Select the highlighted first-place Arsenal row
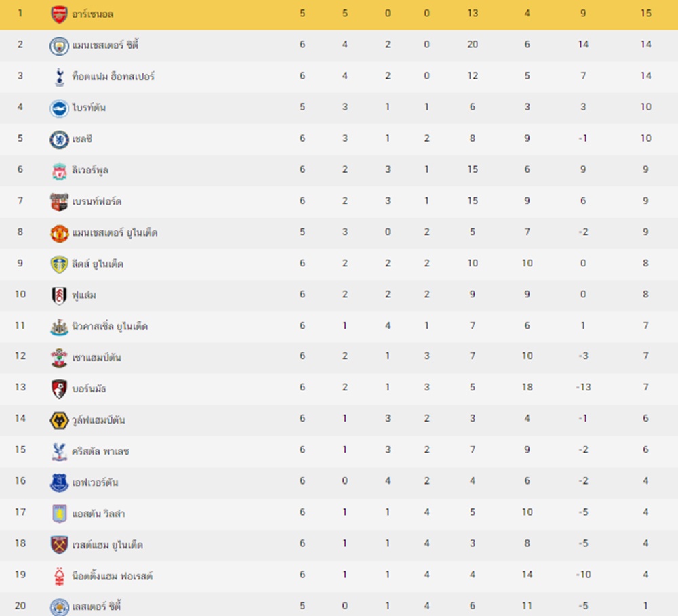Image resolution: width=678 pixels, height=616 pixels. click(x=339, y=14)
